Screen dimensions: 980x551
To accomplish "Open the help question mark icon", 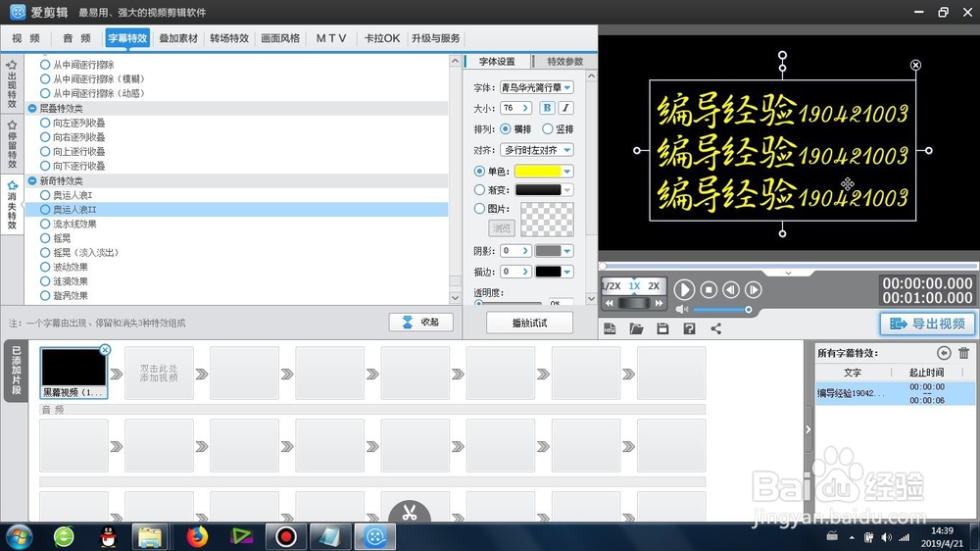I will coord(689,328).
